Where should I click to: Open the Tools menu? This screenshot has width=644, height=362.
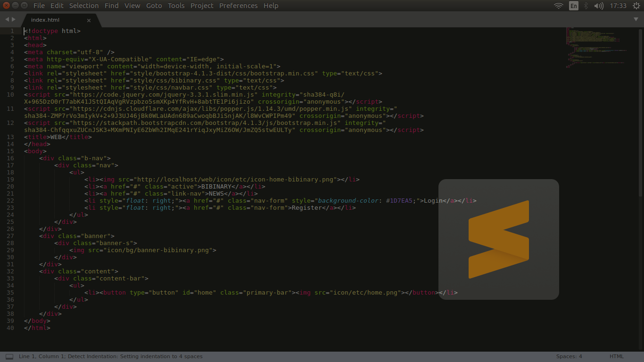pyautogui.click(x=176, y=5)
